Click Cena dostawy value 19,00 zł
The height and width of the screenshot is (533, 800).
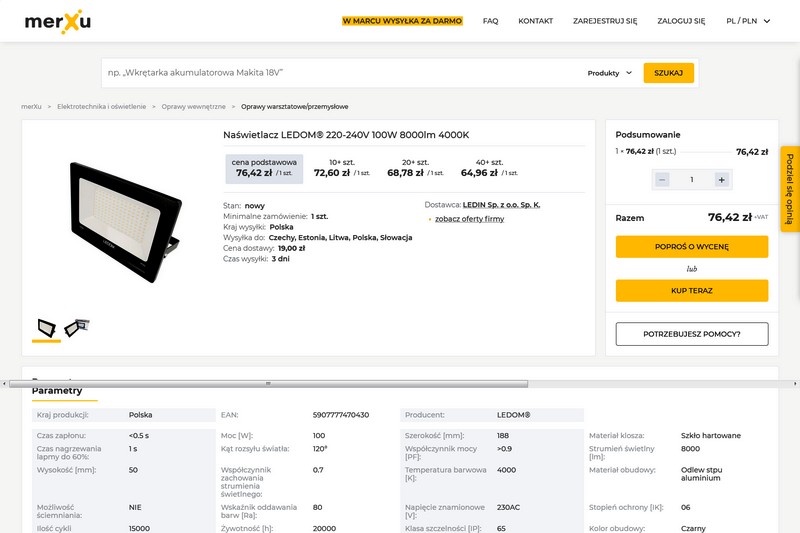[x=291, y=248]
